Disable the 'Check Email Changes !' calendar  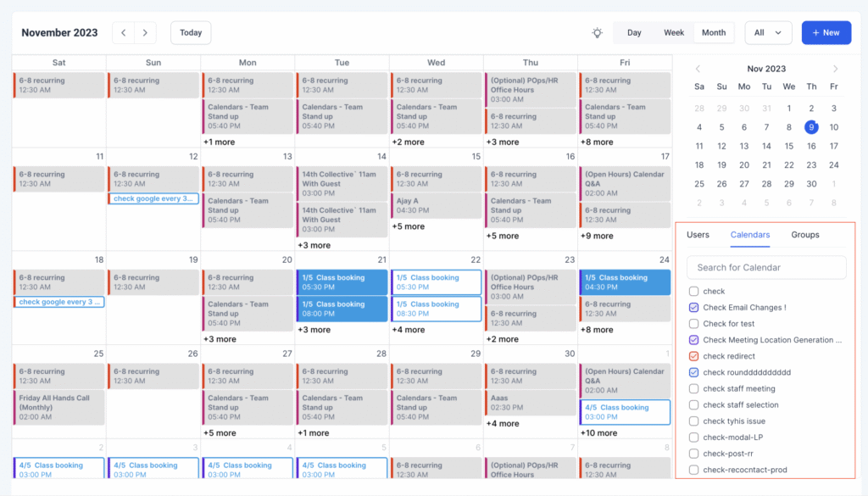[696, 307]
